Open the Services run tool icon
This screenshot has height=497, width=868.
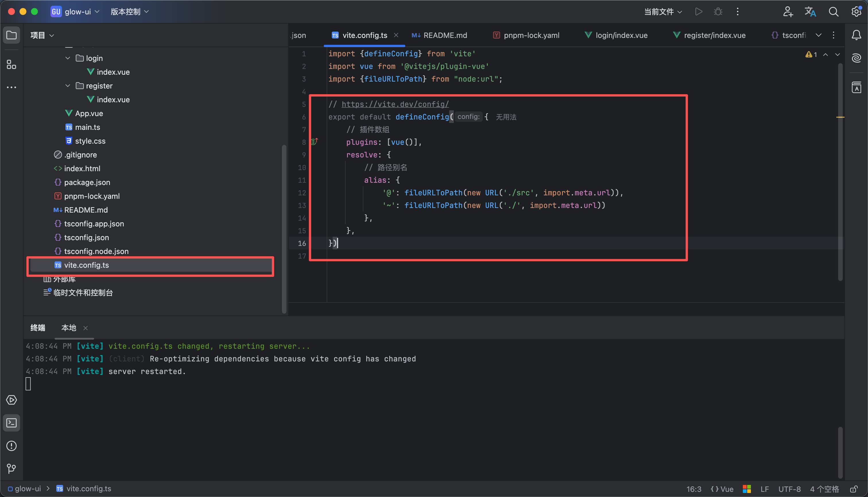click(x=11, y=400)
